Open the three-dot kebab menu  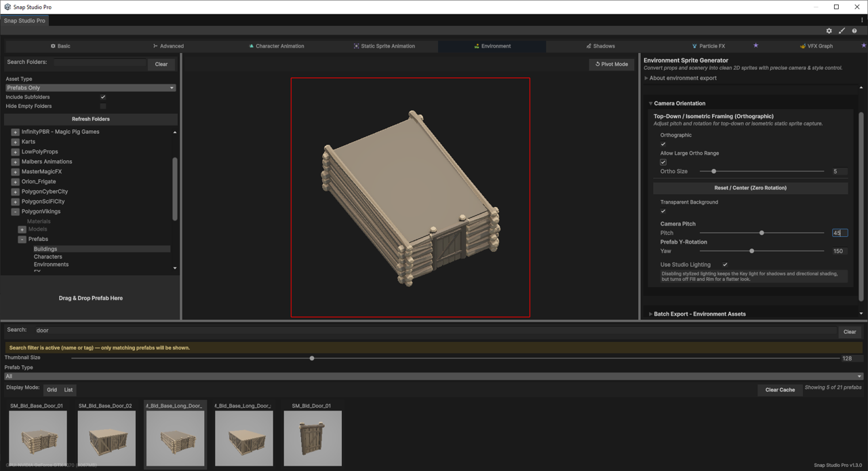[862, 20]
